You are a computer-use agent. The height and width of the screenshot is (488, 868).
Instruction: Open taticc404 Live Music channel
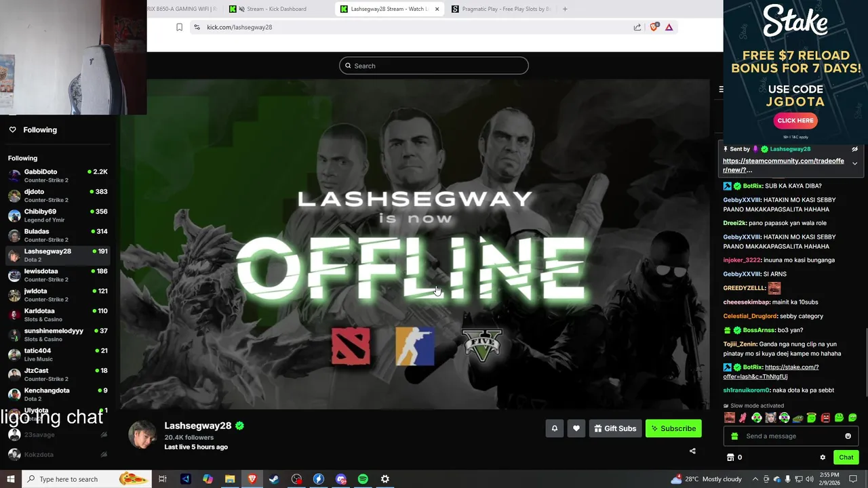click(x=58, y=354)
